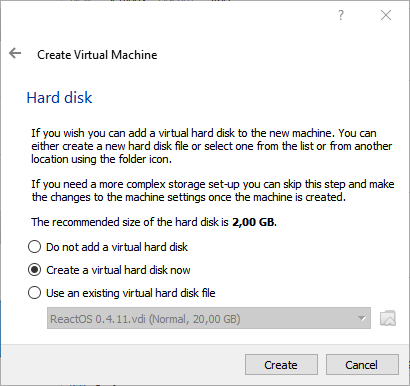Click the bold '2,00 GB' recommended size

click(254, 222)
